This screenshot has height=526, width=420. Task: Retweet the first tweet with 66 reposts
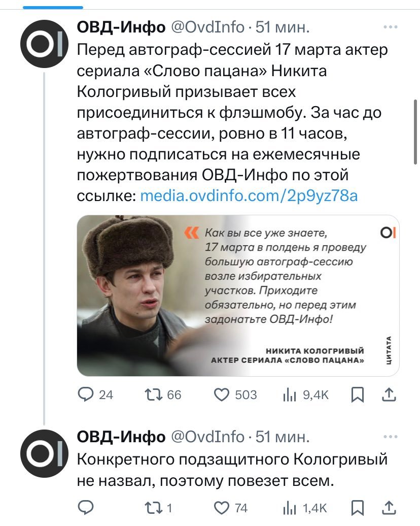coord(152,394)
